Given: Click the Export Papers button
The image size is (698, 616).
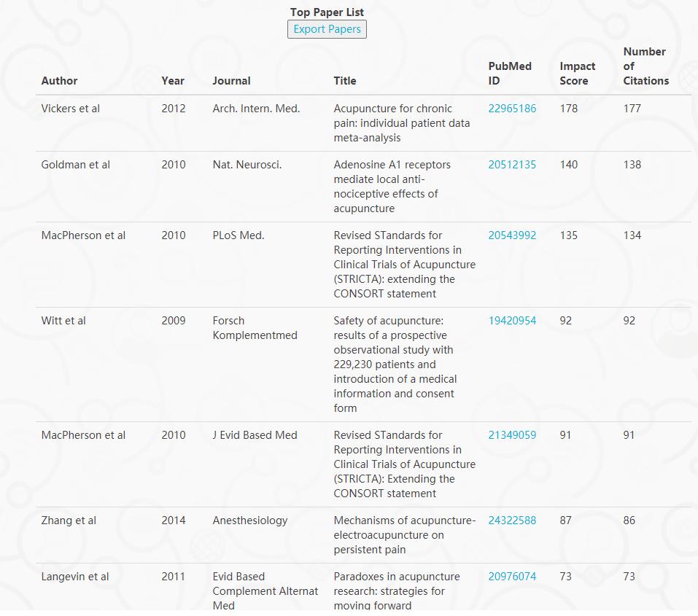Looking at the screenshot, I should point(327,29).
